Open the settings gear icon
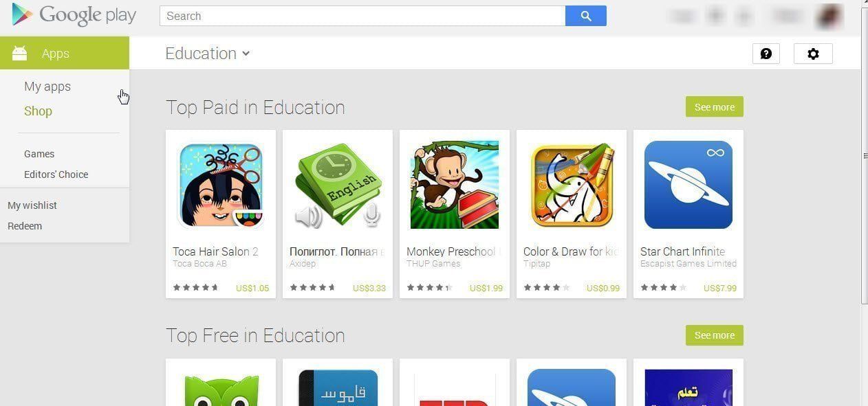Viewport: 868px width, 406px height. coord(813,54)
